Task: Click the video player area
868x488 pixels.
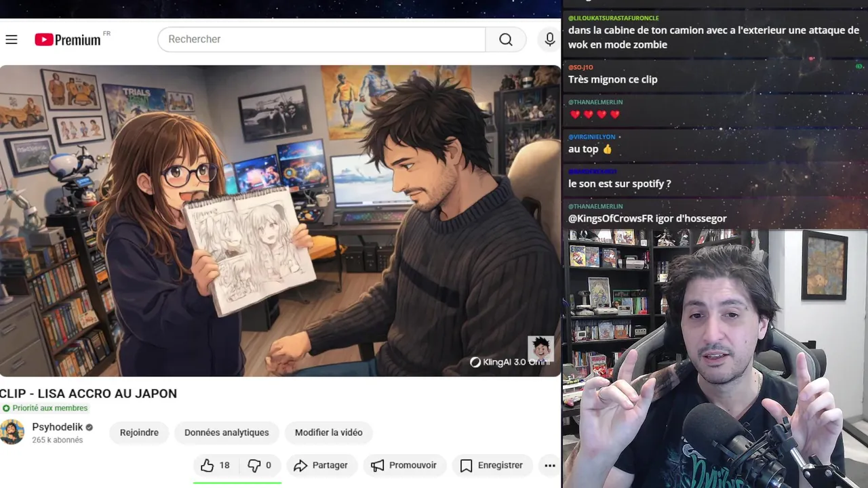Action: click(x=280, y=221)
